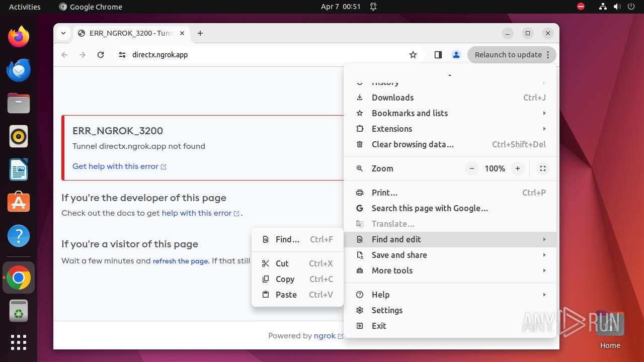The width and height of the screenshot is (644, 362).
Task: Click the Relaunch to update button
Action: [x=512, y=55]
